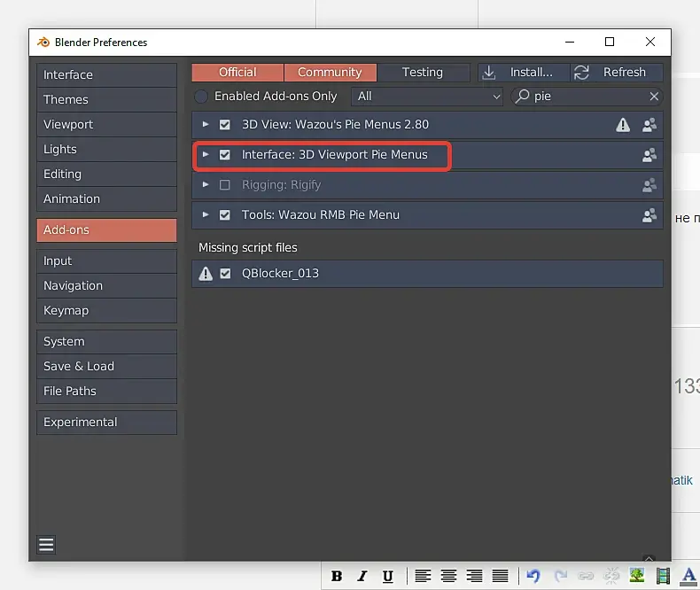Viewport: 700px width, 590px height.
Task: Click the Undo arrow in editor toolbar
Action: pos(533,576)
